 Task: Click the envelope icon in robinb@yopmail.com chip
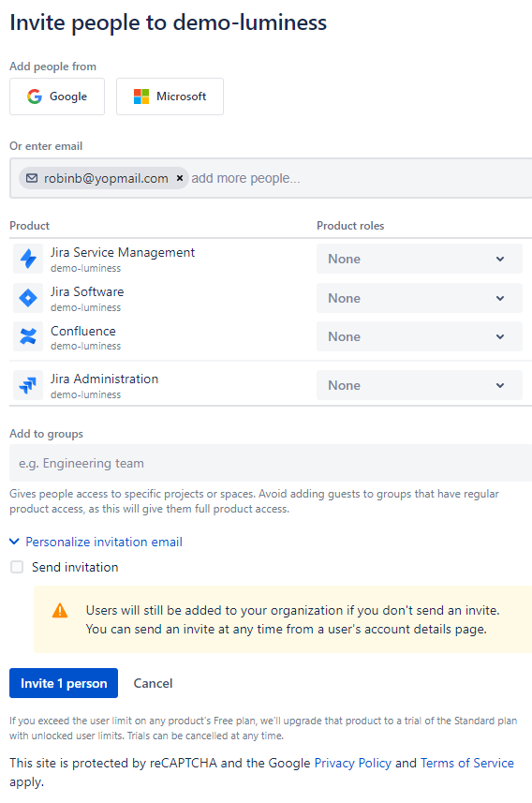point(32,178)
